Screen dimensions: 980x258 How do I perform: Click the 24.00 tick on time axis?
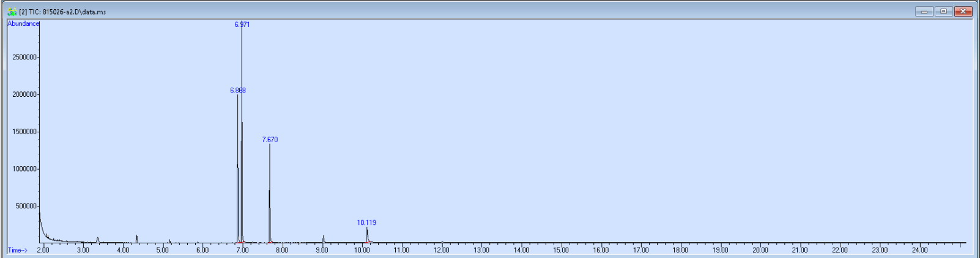click(919, 250)
